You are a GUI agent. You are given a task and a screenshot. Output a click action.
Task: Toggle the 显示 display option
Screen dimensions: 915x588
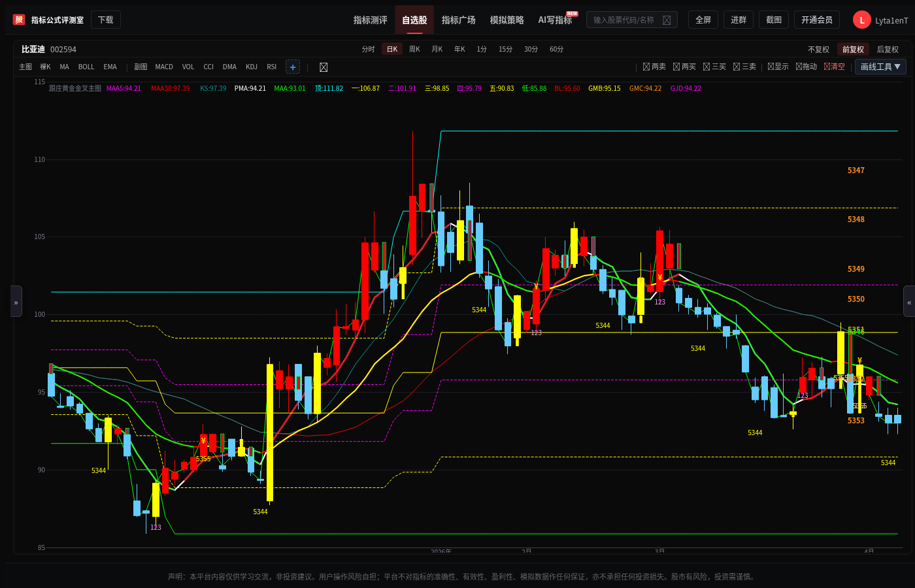pyautogui.click(x=778, y=67)
